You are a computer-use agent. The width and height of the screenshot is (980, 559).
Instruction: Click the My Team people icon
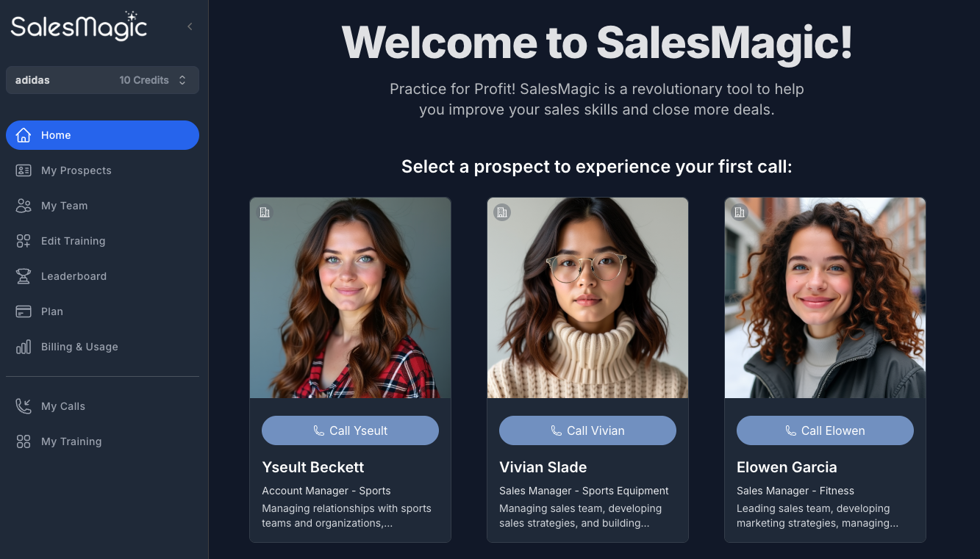(x=24, y=206)
